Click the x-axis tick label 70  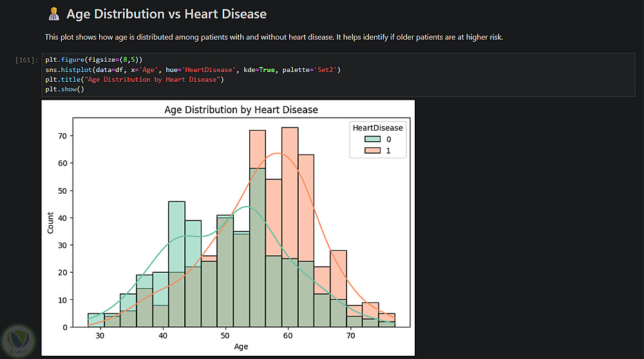[350, 336]
